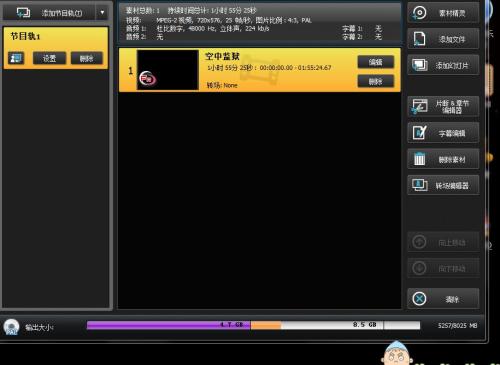Open the dropdown arrow beside 添加节目轨
The image size is (500, 365).
(x=102, y=13)
